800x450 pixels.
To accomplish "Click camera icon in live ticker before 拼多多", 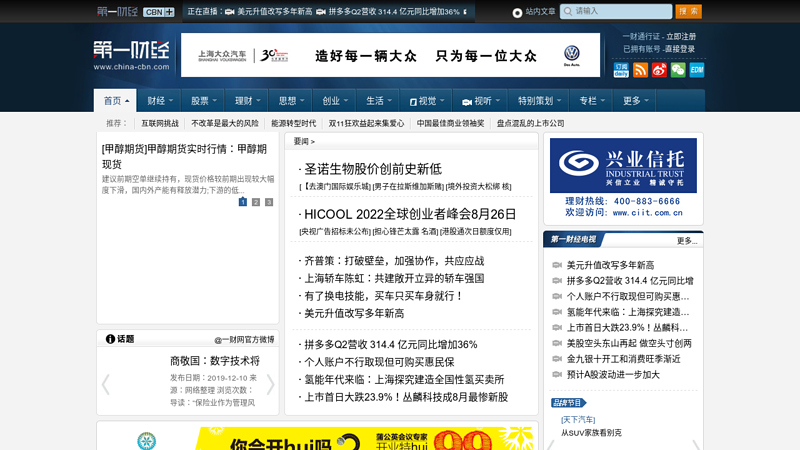I will click(x=321, y=12).
